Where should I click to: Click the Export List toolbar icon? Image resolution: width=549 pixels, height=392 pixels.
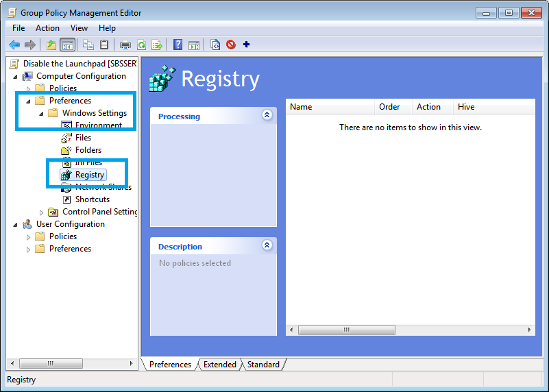pos(157,45)
